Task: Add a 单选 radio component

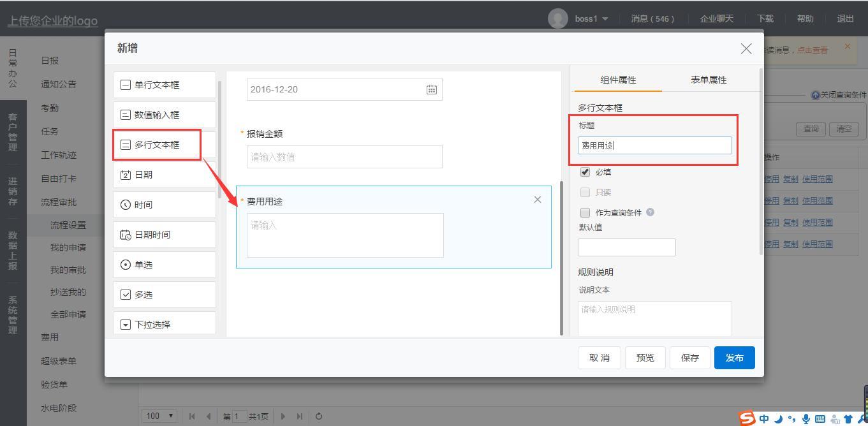Action: pos(164,265)
